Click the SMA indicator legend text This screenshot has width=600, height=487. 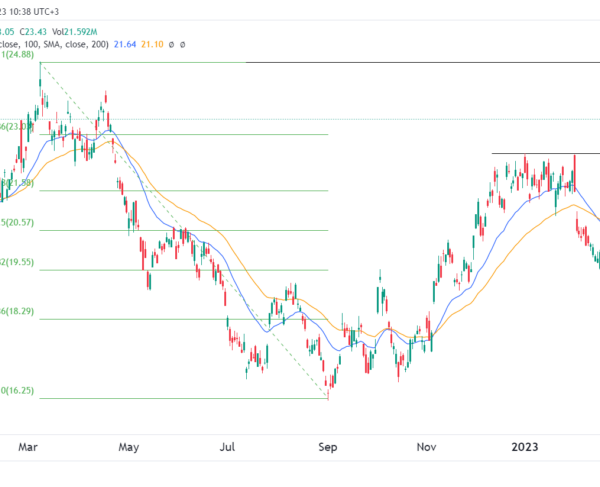point(54,44)
